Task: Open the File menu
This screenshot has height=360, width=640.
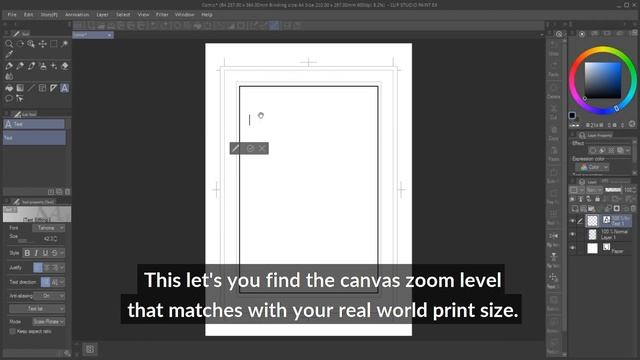Action: (x=12, y=14)
